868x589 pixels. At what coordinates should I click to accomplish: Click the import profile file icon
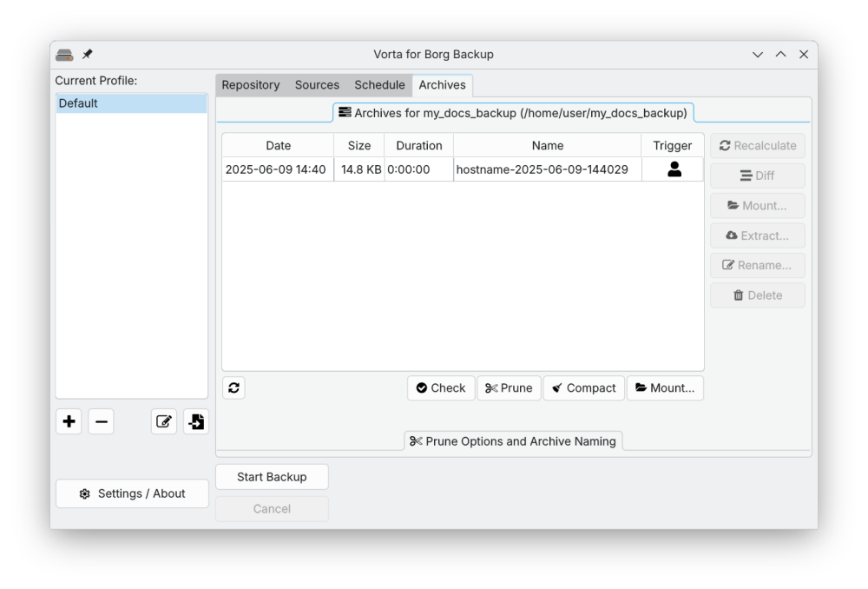[196, 422]
